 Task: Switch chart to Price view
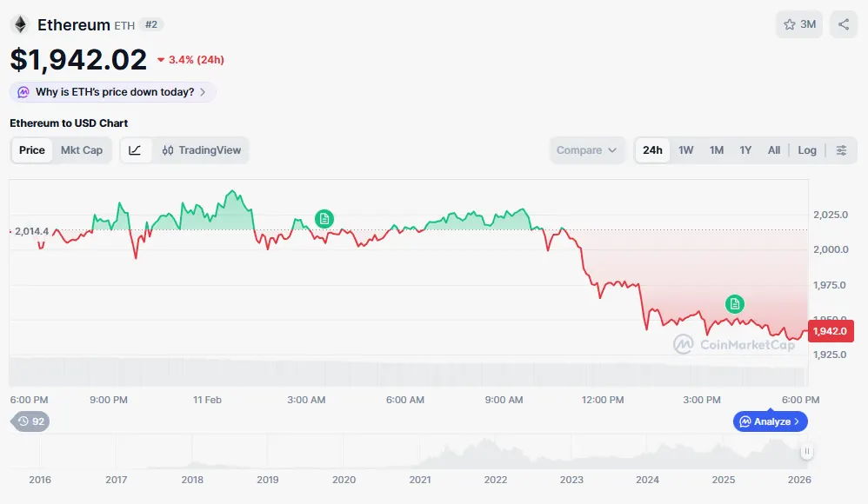tap(31, 149)
